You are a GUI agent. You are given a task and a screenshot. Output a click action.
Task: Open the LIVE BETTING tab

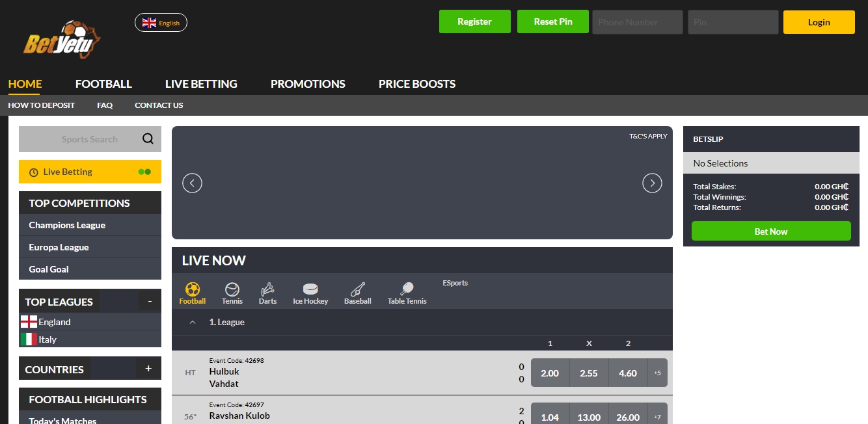coord(201,84)
